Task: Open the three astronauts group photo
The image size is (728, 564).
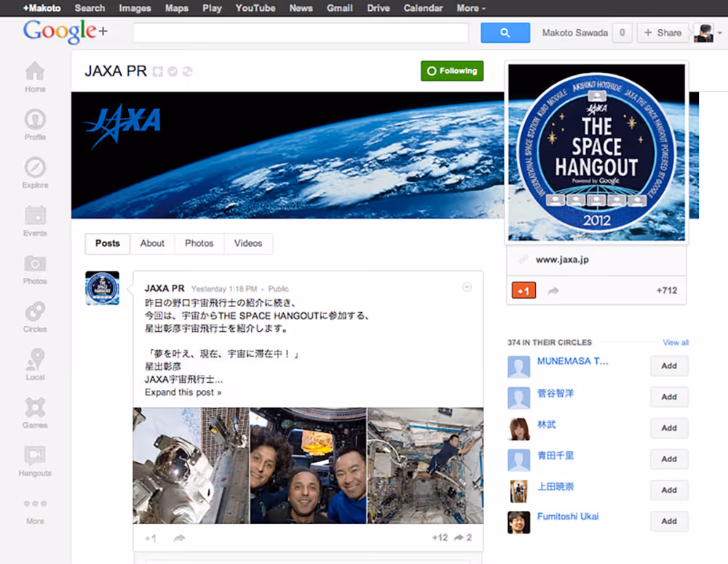Action: pyautogui.click(x=308, y=466)
